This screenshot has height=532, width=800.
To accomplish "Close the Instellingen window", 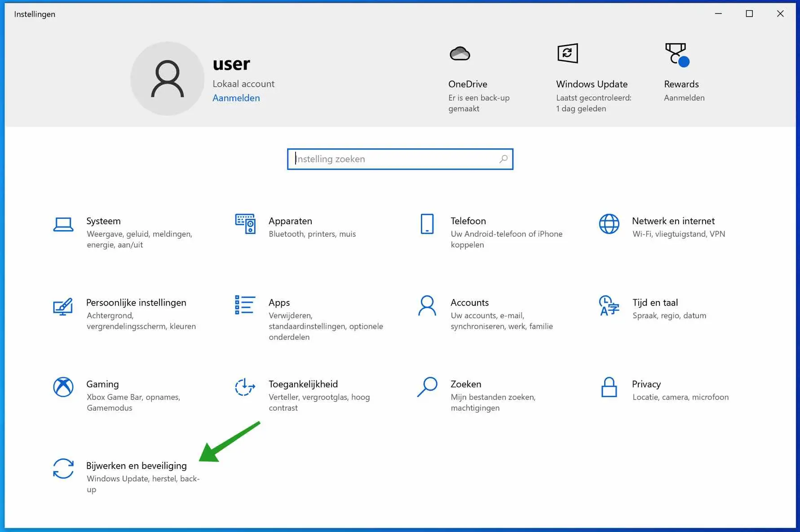I will pos(780,13).
